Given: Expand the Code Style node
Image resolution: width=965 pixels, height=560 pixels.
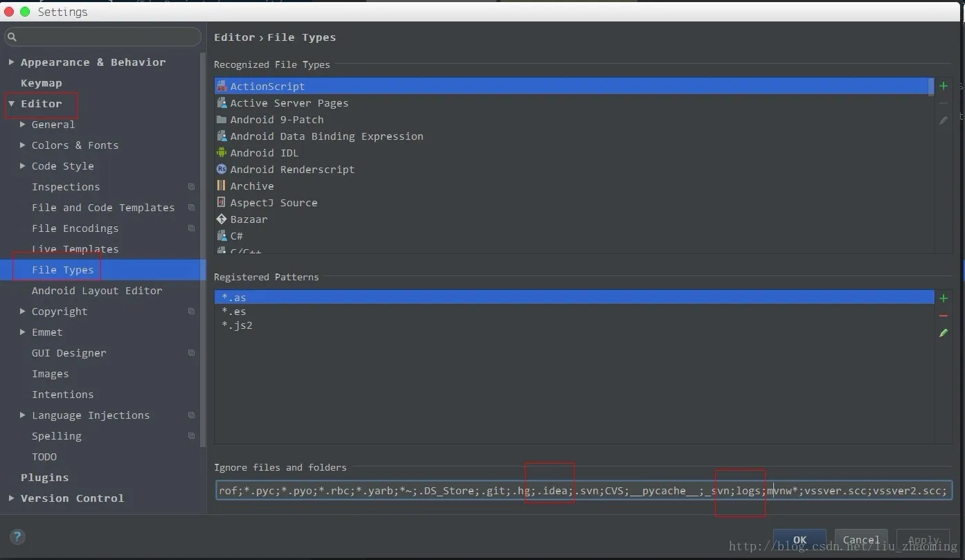Looking at the screenshot, I should click(23, 166).
